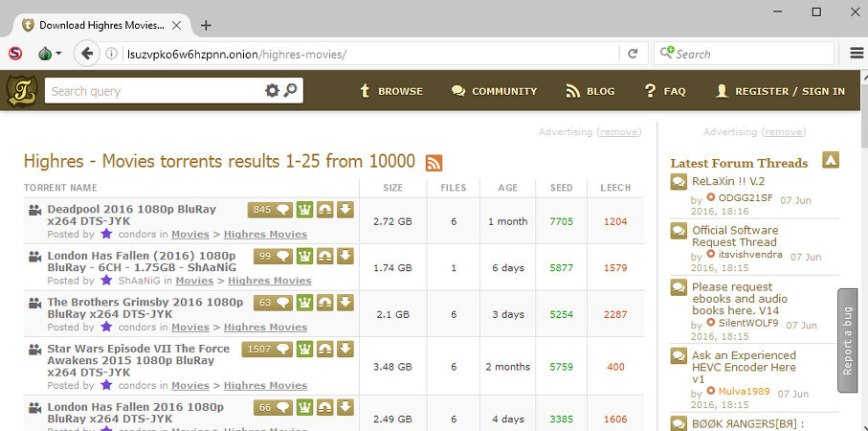Screen dimensions: 868x431
Task: Open comments badge 66 for London Has Fallen
Action: (x=273, y=408)
